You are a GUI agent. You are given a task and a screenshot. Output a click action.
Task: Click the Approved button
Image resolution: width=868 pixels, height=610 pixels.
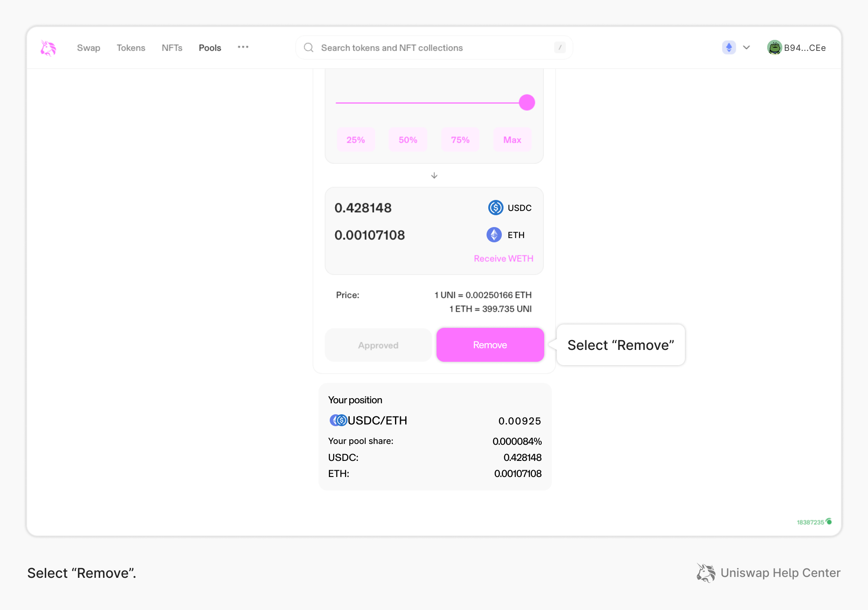(378, 345)
